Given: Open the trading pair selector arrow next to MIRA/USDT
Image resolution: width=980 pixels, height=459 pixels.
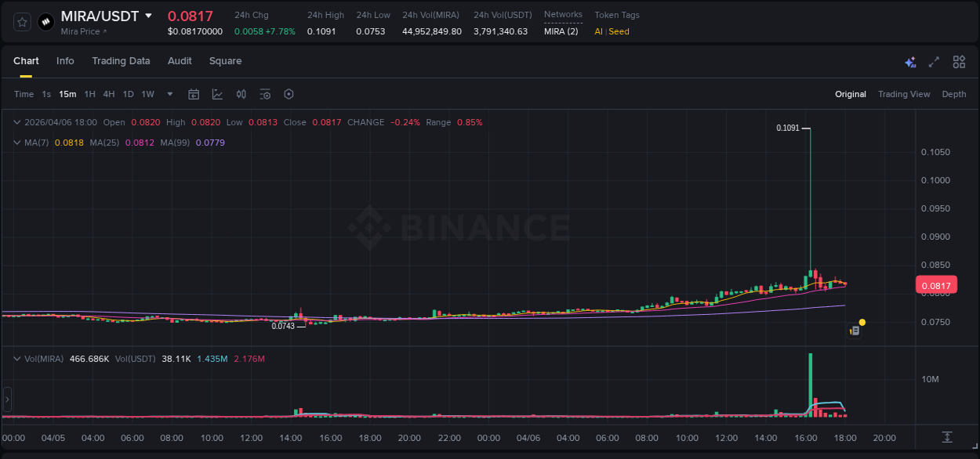Looking at the screenshot, I should [x=149, y=16].
